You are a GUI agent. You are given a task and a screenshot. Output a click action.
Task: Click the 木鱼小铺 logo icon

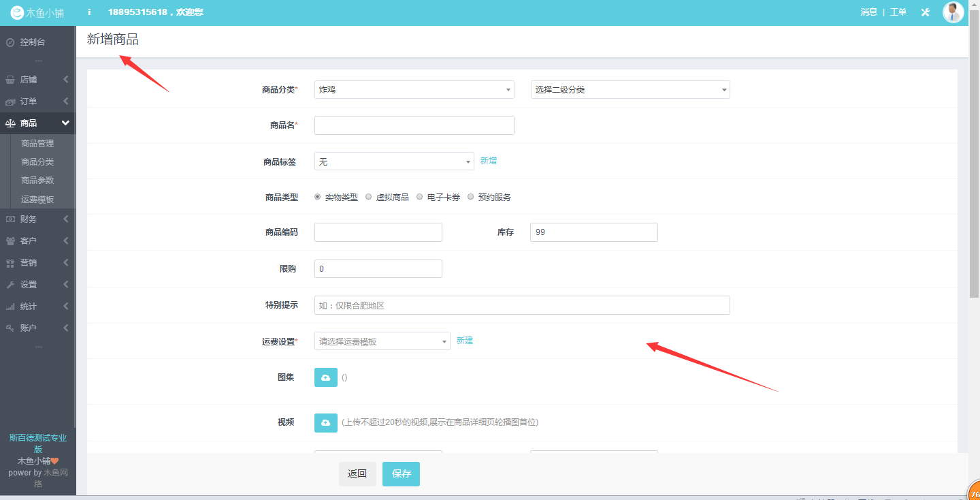click(x=16, y=12)
